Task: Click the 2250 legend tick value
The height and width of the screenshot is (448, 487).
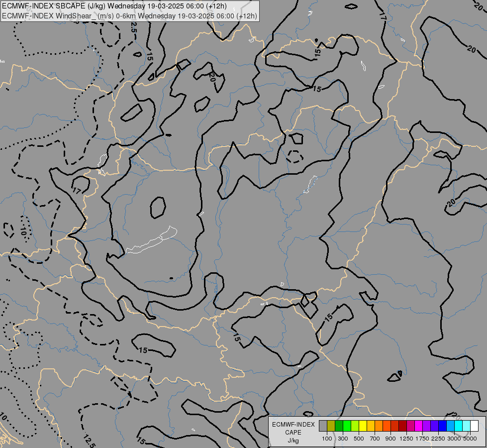Action: tap(438, 439)
